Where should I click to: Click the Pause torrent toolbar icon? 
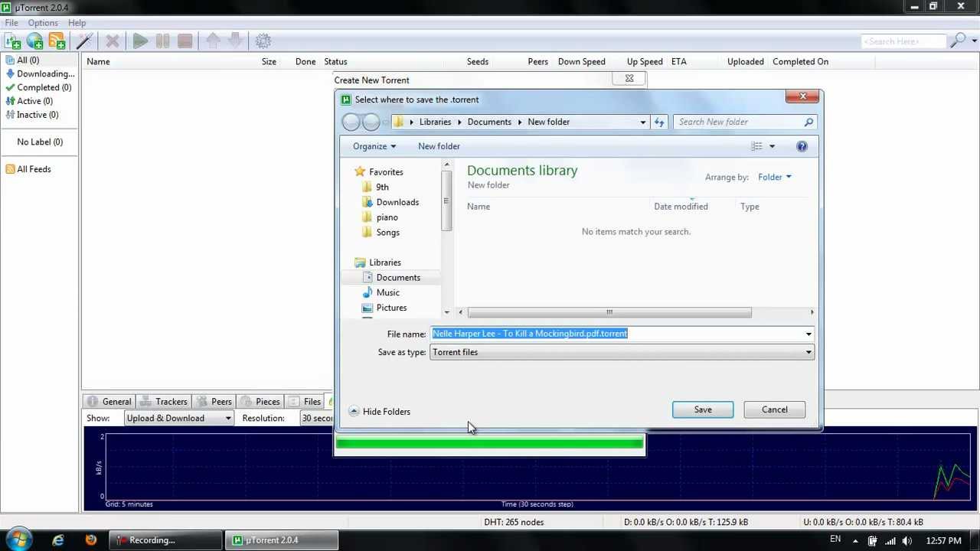(162, 41)
